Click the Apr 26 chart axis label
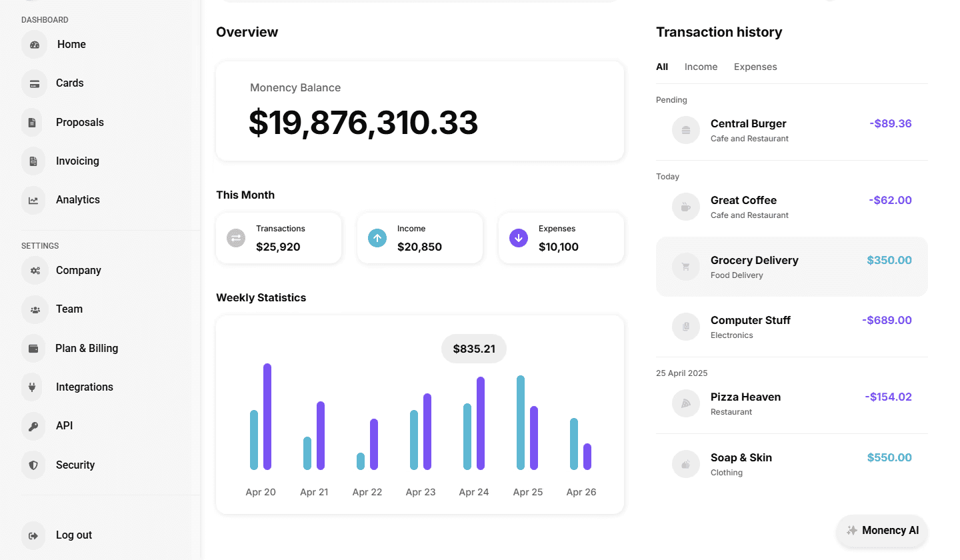 [581, 493]
